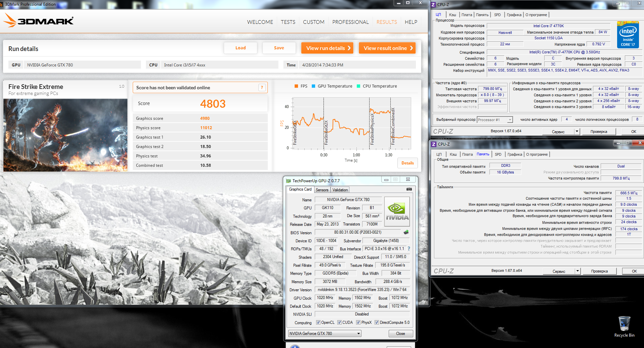Open the Кэш tab in upper CPU-Z
Screen dimensions: 644x348
(453, 15)
